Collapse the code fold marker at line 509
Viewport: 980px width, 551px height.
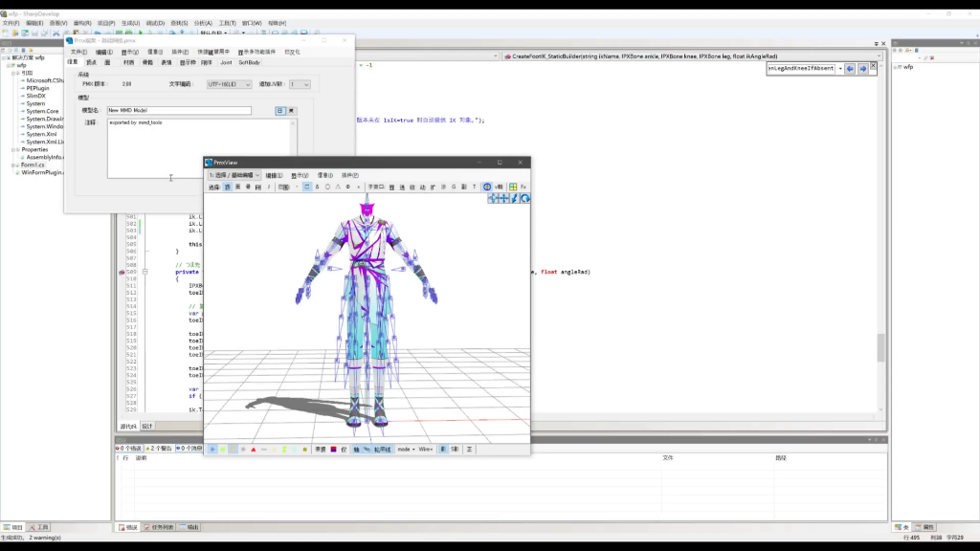[x=145, y=273]
